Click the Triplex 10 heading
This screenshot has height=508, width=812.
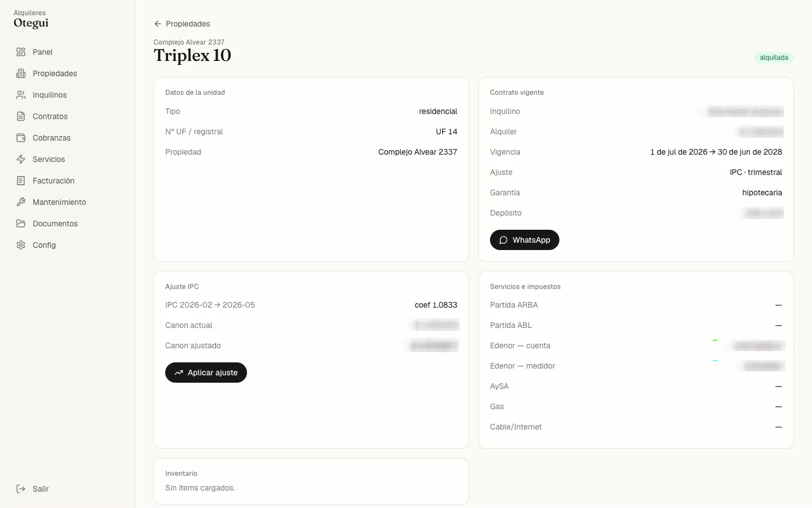click(x=192, y=55)
